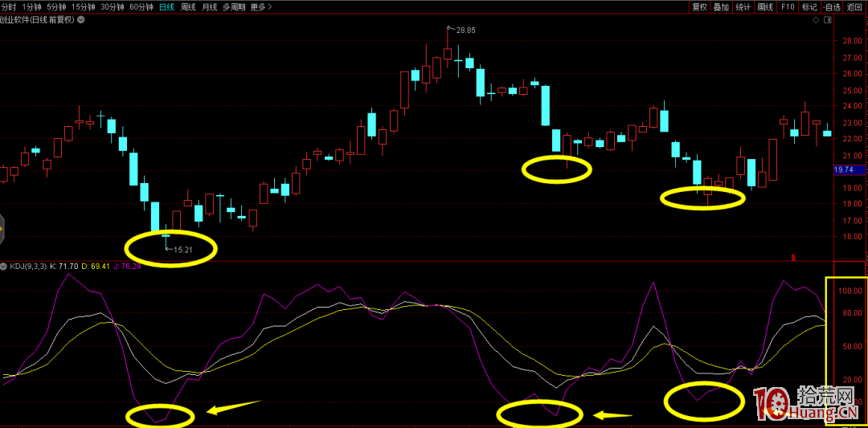
Task: Open the 统计 statistics tool
Action: tap(743, 6)
